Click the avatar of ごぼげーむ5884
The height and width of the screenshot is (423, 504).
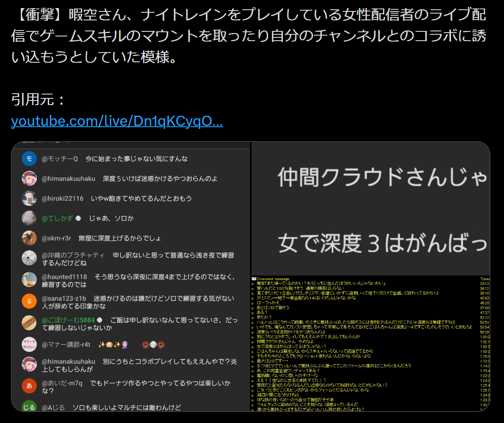point(29,323)
